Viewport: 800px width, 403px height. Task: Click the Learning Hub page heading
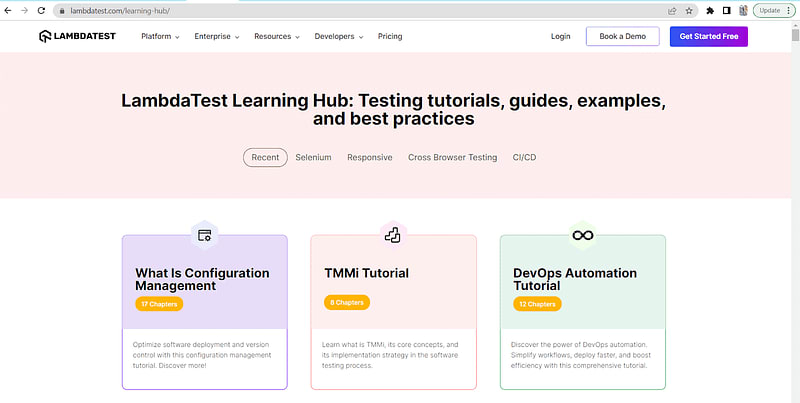tap(393, 110)
